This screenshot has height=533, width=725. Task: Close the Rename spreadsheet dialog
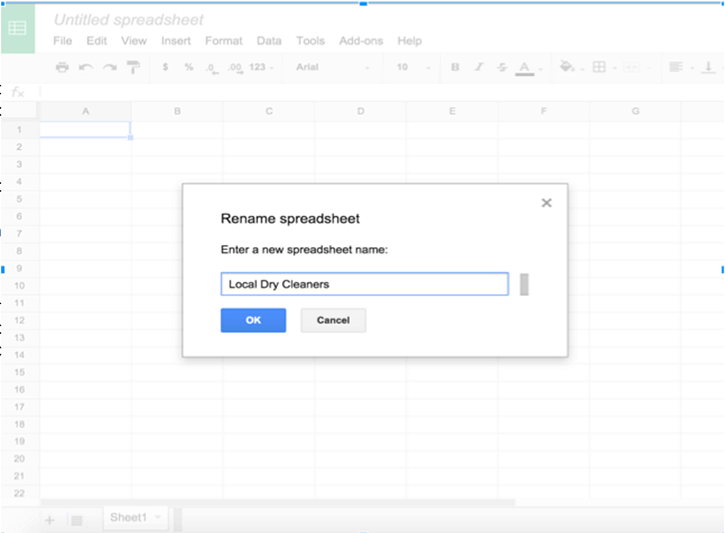[547, 203]
